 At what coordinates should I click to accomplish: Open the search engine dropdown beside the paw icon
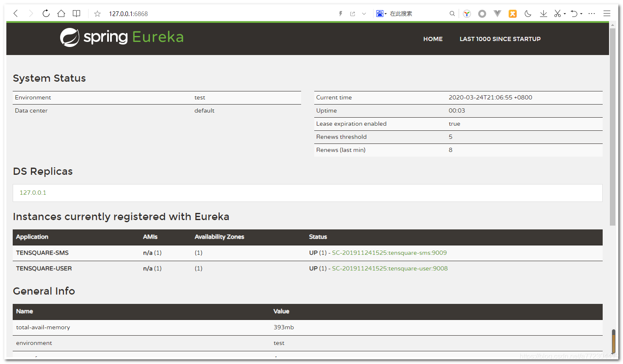click(385, 13)
